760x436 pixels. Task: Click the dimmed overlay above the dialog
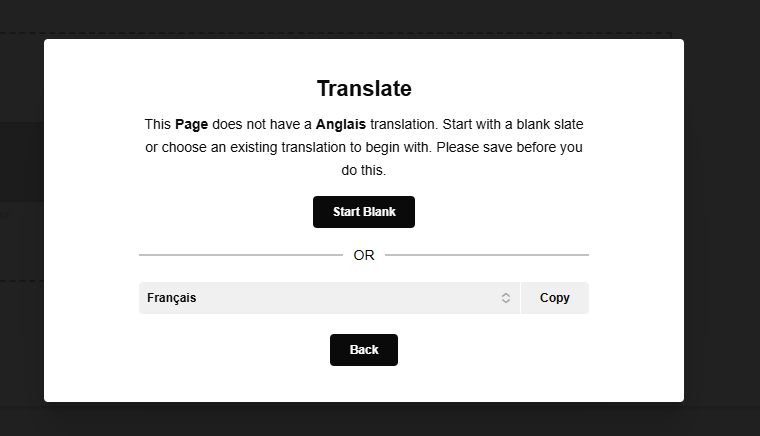364,18
